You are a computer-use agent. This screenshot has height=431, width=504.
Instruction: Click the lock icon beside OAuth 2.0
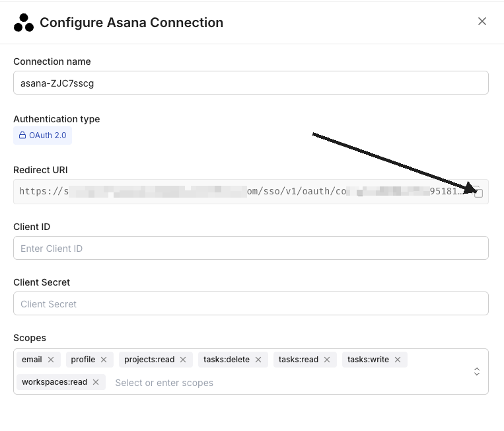[22, 136]
